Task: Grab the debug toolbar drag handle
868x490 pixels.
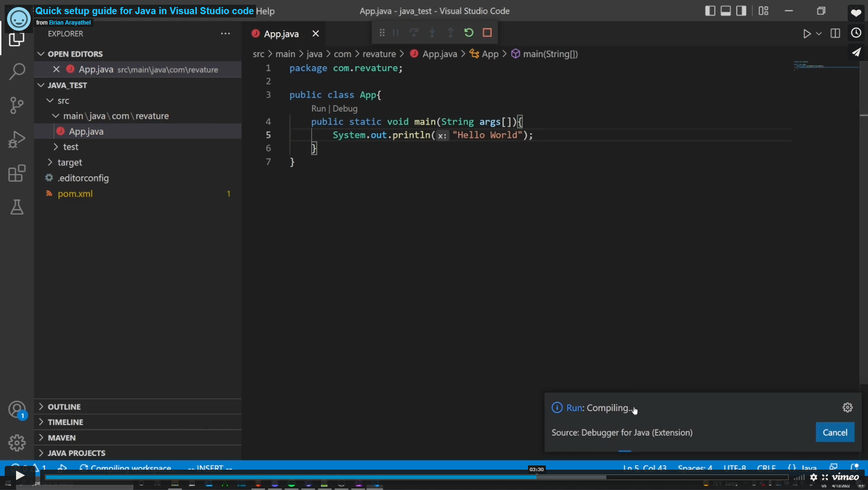Action: click(x=382, y=33)
